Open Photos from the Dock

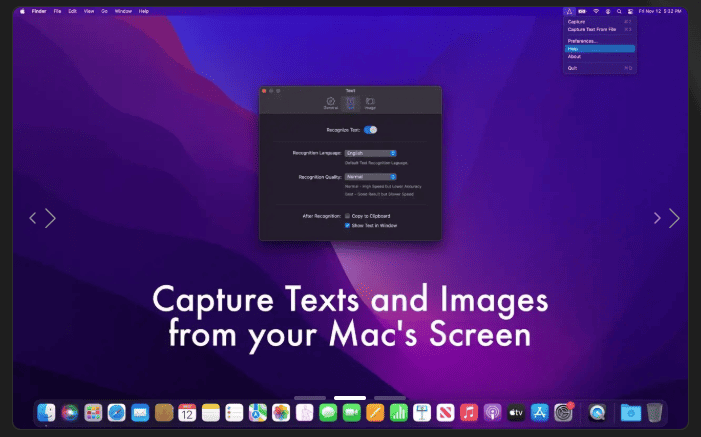tap(281, 412)
